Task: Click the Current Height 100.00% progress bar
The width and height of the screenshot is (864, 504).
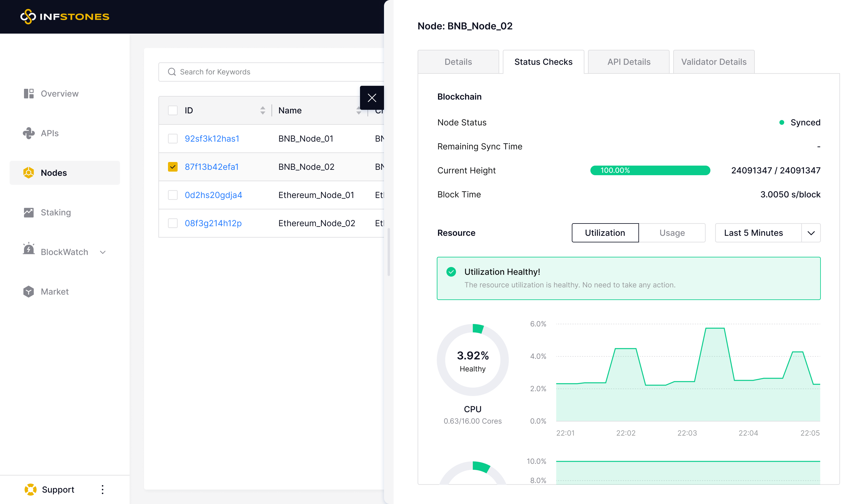Action: coord(650,170)
